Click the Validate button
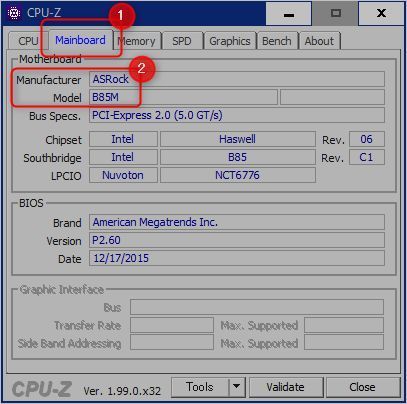 [x=286, y=387]
